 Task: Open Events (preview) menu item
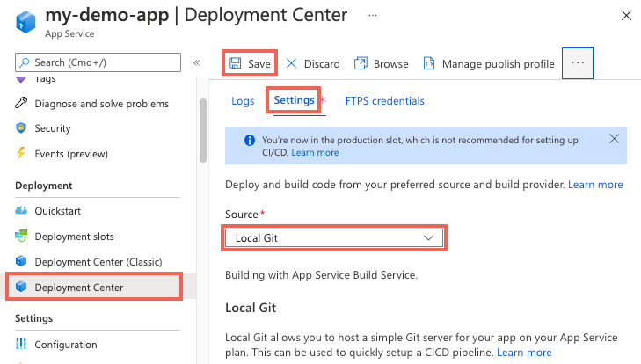pos(71,154)
